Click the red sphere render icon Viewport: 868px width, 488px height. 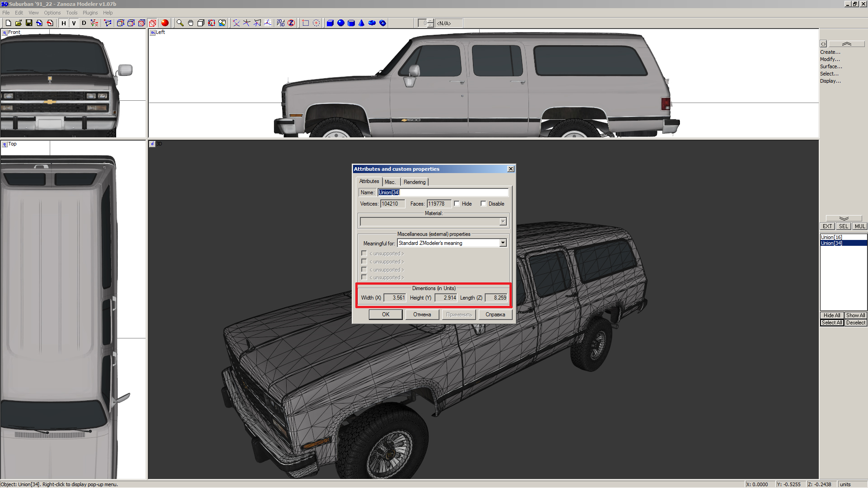(165, 23)
